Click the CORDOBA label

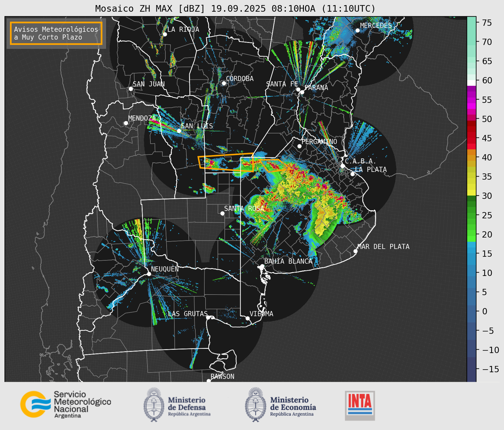click(240, 78)
